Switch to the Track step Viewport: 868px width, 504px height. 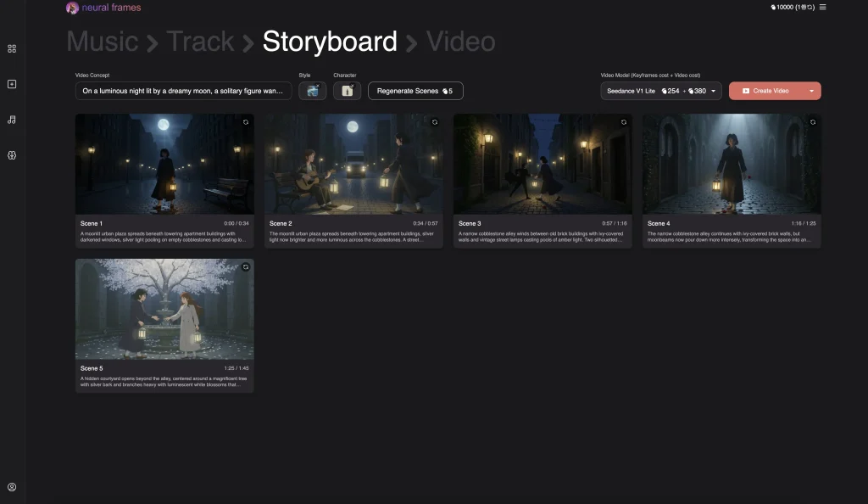click(x=200, y=42)
